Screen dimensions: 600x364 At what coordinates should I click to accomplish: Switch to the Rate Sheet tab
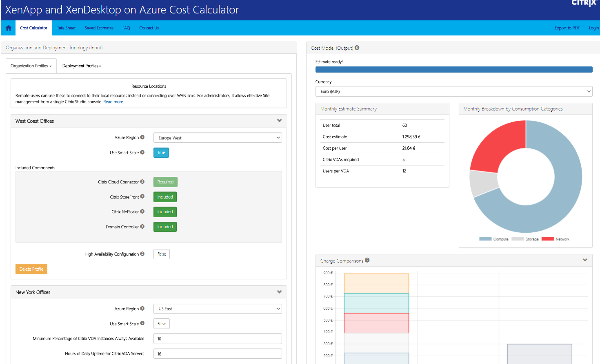click(66, 28)
